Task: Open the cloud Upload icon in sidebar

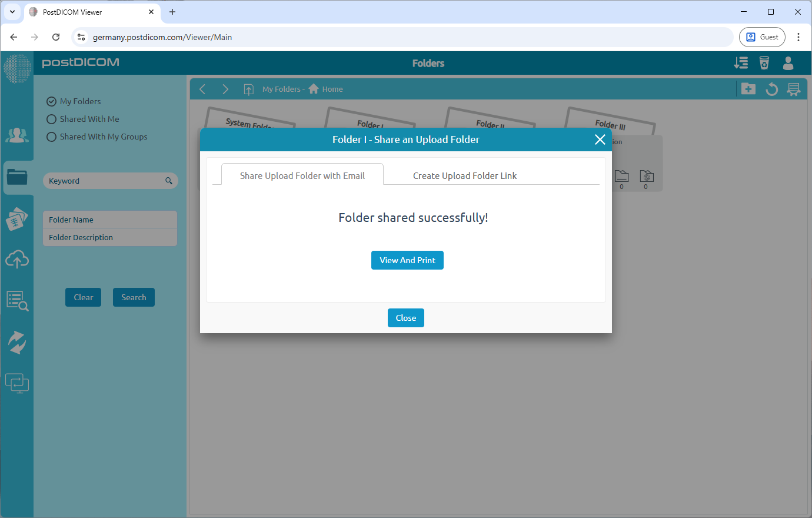Action: click(x=17, y=259)
